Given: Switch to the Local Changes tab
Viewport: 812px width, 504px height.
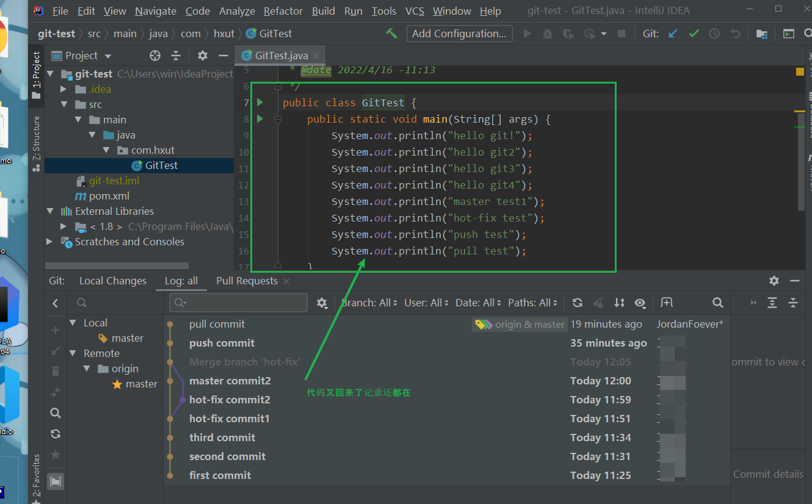Looking at the screenshot, I should [x=113, y=281].
